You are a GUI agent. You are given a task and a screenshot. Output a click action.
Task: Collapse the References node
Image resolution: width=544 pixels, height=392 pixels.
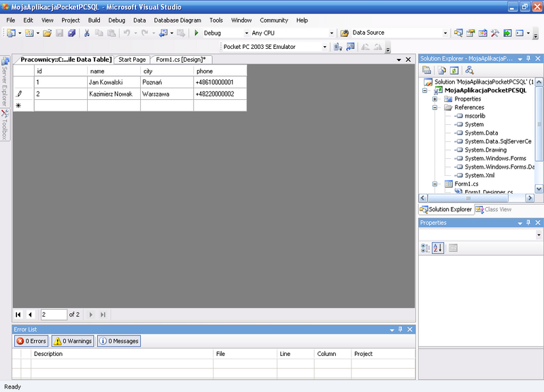click(435, 107)
